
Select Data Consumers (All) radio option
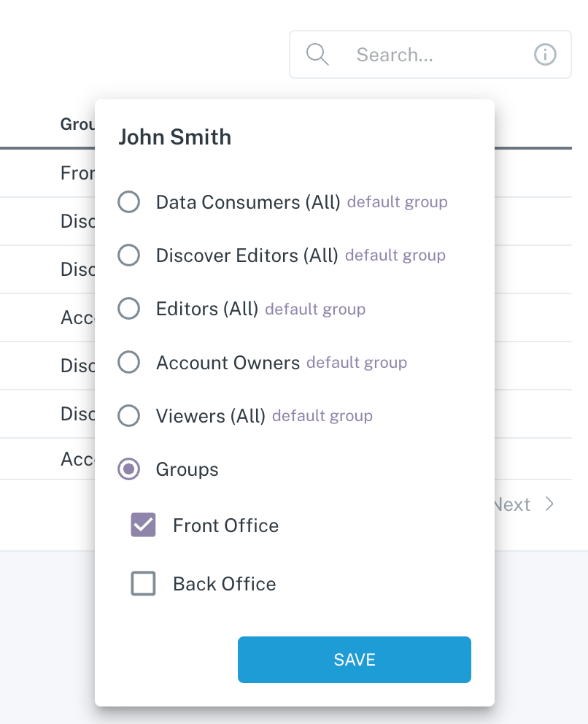pos(129,202)
